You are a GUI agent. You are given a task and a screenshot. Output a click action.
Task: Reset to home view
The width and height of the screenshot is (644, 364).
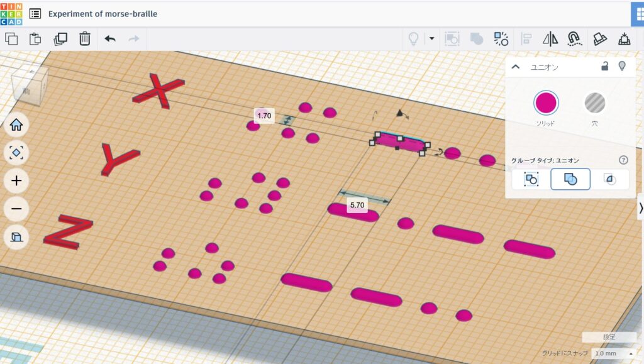[16, 125]
